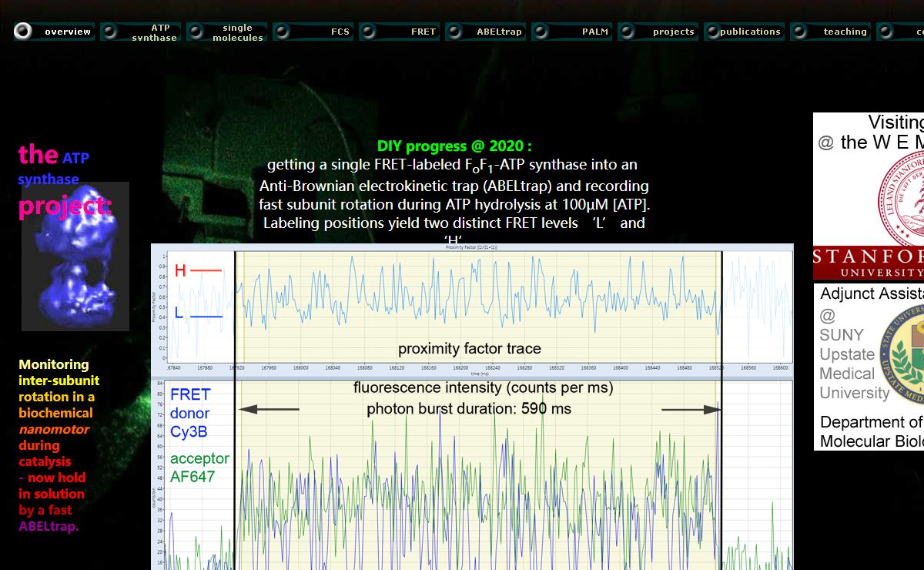
Task: Click the round bullet icon beside ATP synthase
Action: point(110,32)
